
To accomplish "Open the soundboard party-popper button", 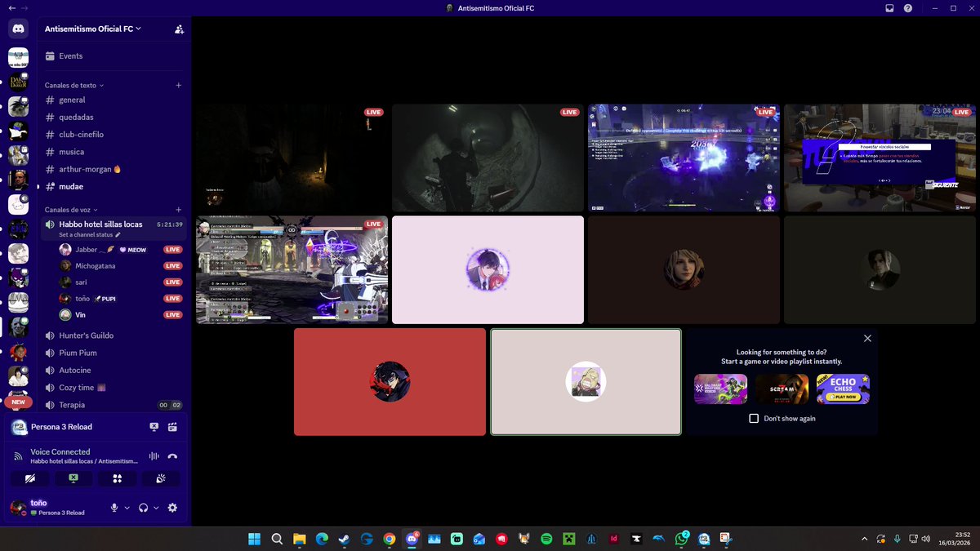I will tap(161, 478).
